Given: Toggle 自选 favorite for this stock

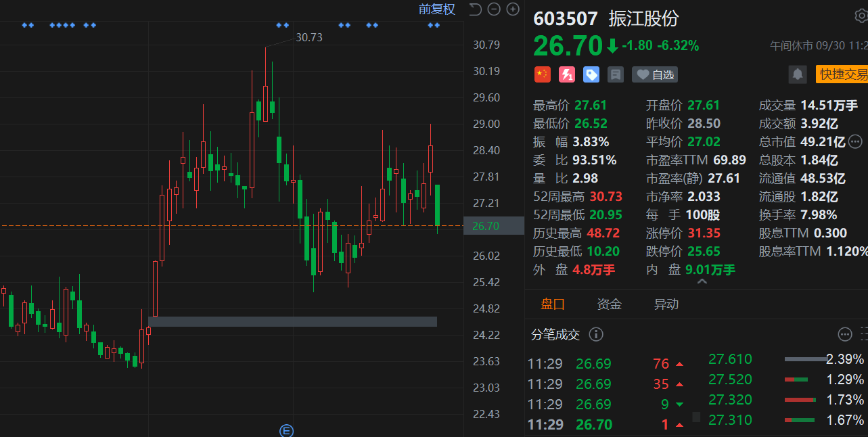Looking at the screenshot, I should point(655,74).
